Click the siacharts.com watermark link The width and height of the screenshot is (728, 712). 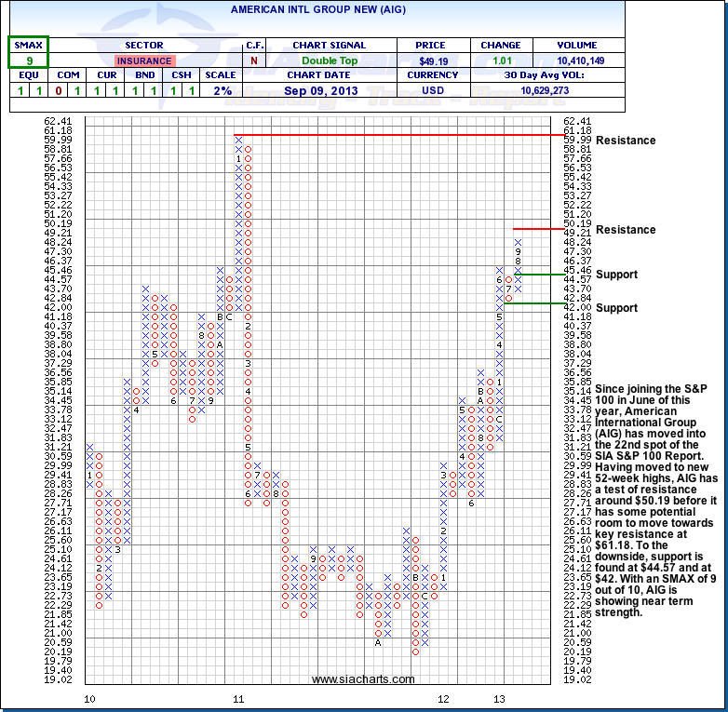(x=363, y=679)
